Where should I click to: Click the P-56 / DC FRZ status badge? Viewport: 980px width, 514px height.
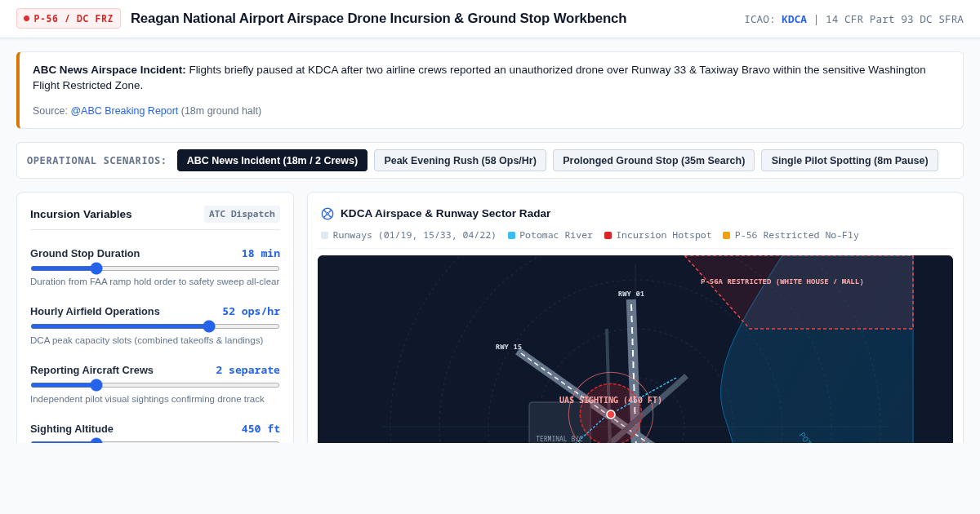pyautogui.click(x=69, y=19)
